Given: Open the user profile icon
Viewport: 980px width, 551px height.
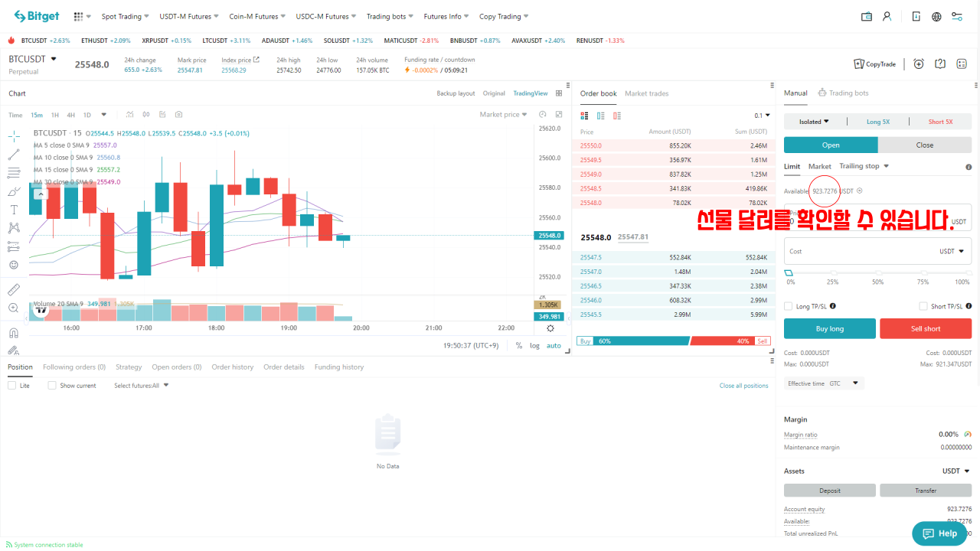Looking at the screenshot, I should [x=887, y=16].
